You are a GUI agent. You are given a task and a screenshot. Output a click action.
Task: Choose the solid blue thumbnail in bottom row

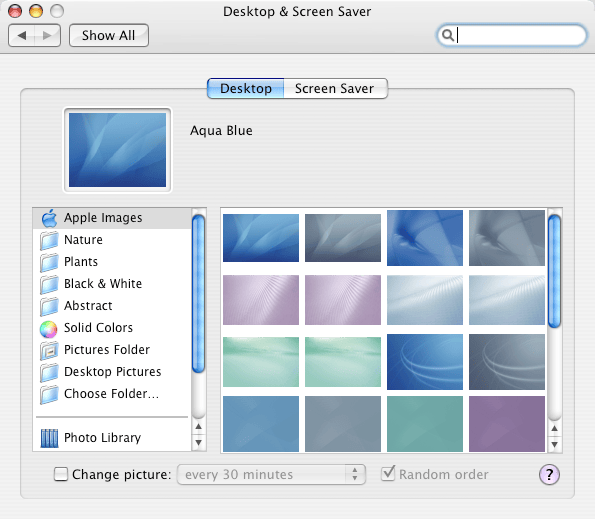pyautogui.click(x=261, y=424)
